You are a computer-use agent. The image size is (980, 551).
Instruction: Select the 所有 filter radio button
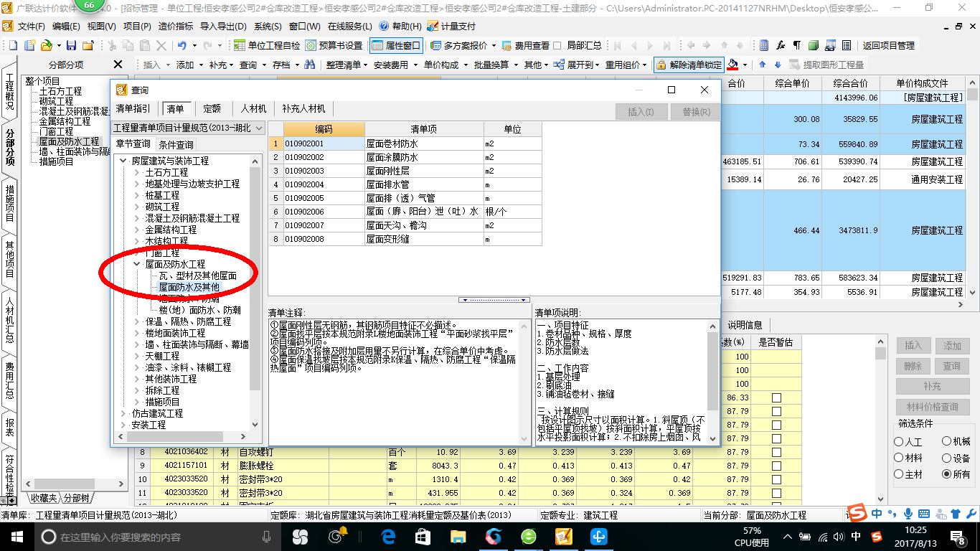(947, 474)
